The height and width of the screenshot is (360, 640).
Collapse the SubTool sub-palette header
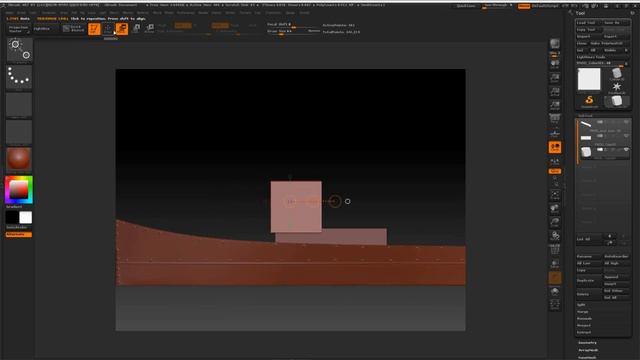click(x=585, y=116)
